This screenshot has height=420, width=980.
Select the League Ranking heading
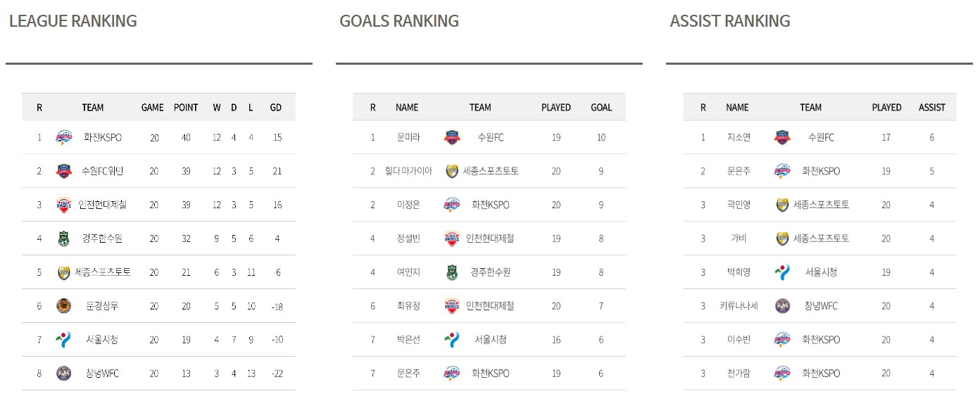pyautogui.click(x=73, y=21)
